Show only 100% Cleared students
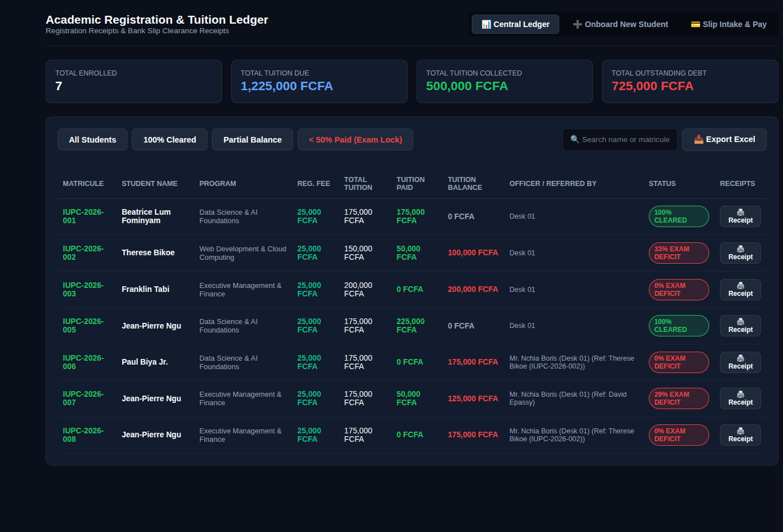 tap(170, 140)
